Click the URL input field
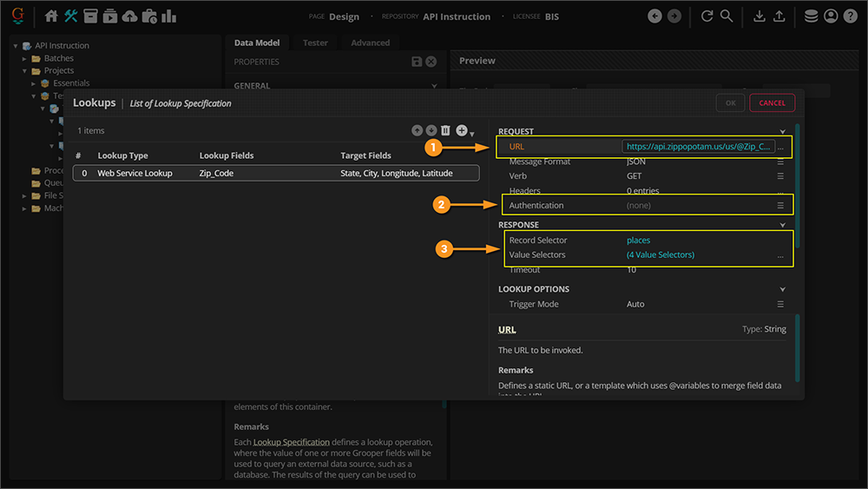Screen dimensions: 868x489 (697, 147)
